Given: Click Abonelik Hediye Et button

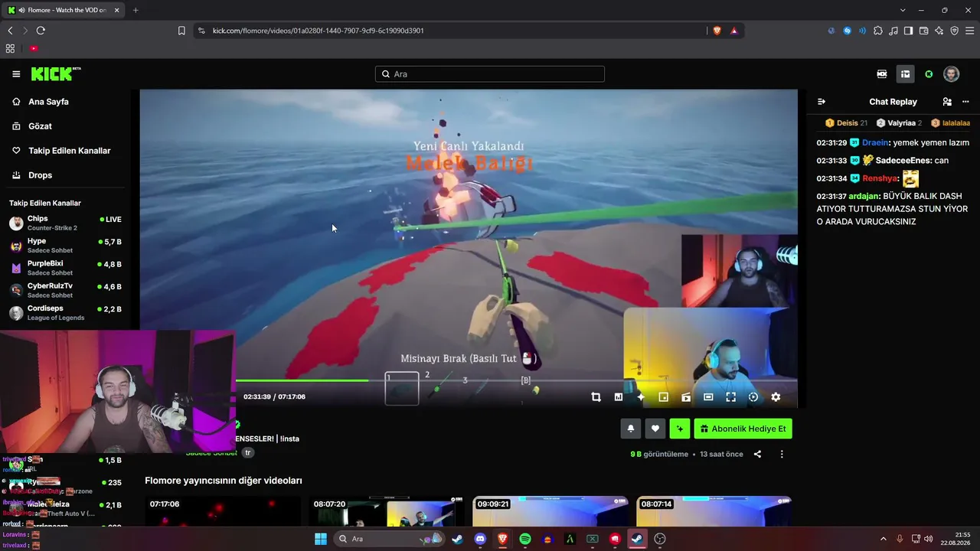Looking at the screenshot, I should tap(743, 429).
